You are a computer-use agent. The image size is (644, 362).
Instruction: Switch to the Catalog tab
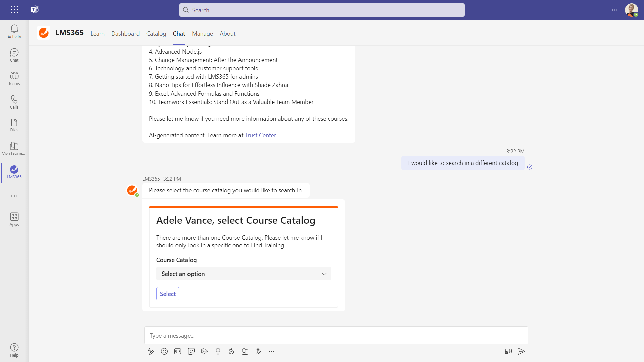point(156,33)
